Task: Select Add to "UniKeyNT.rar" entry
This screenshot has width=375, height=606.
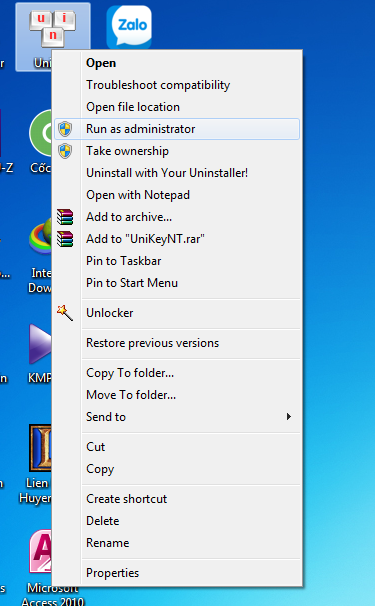Action: click(177, 239)
